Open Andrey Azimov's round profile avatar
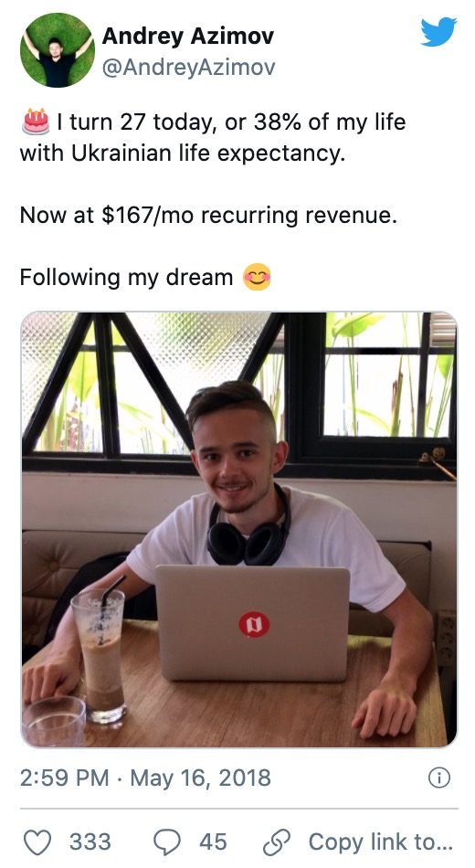This screenshot has height=868, width=475. [57, 50]
